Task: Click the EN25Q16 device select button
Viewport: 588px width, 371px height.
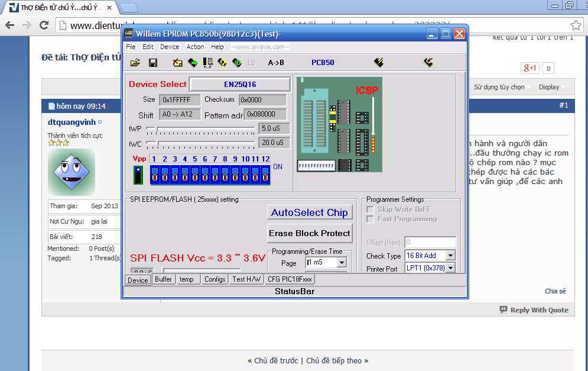Action: [240, 84]
